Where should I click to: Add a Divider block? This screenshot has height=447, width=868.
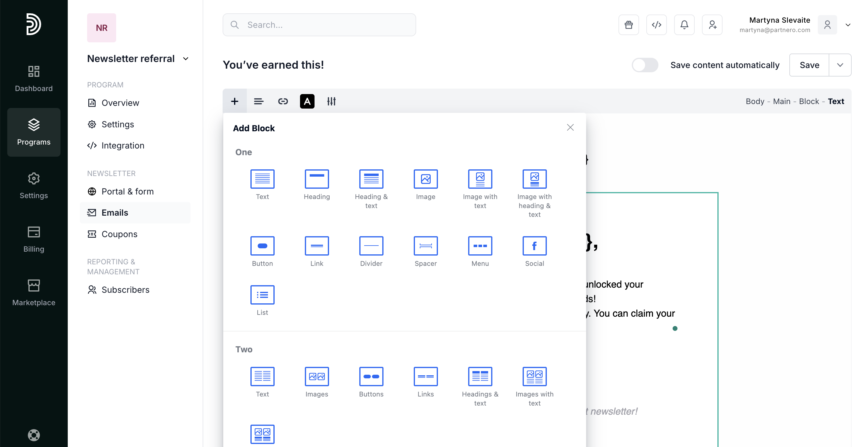pyautogui.click(x=371, y=246)
